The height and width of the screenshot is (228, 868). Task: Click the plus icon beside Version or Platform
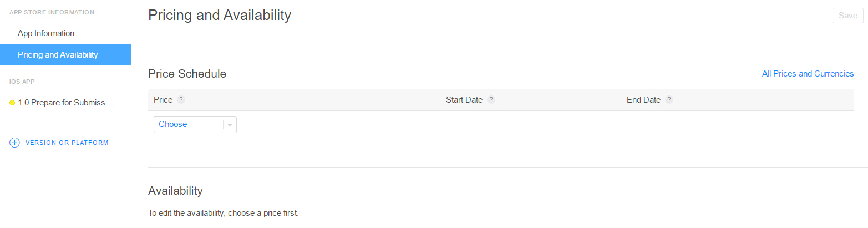coord(14,143)
